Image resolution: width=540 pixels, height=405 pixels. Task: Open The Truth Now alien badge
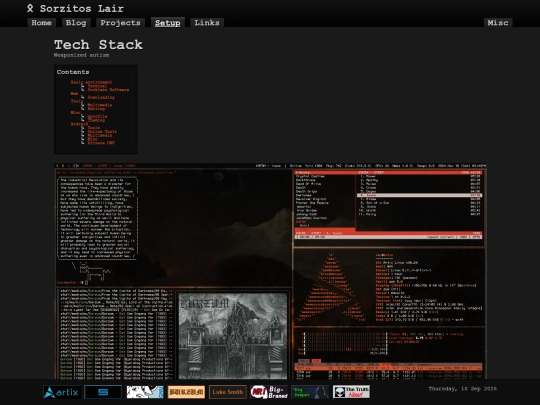pos(351,392)
